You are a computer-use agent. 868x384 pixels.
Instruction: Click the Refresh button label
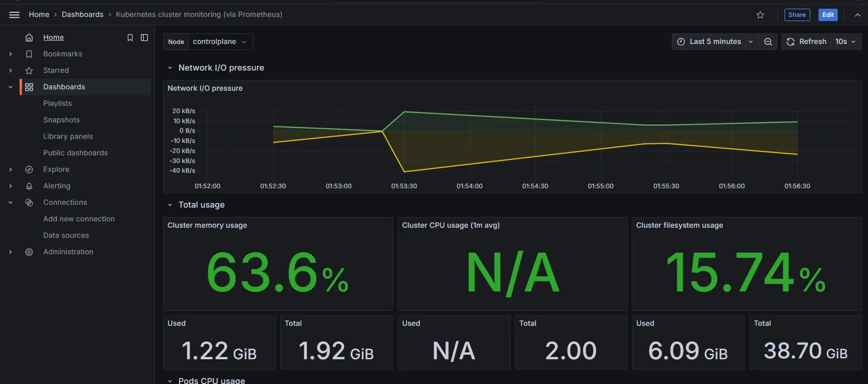pyautogui.click(x=813, y=42)
